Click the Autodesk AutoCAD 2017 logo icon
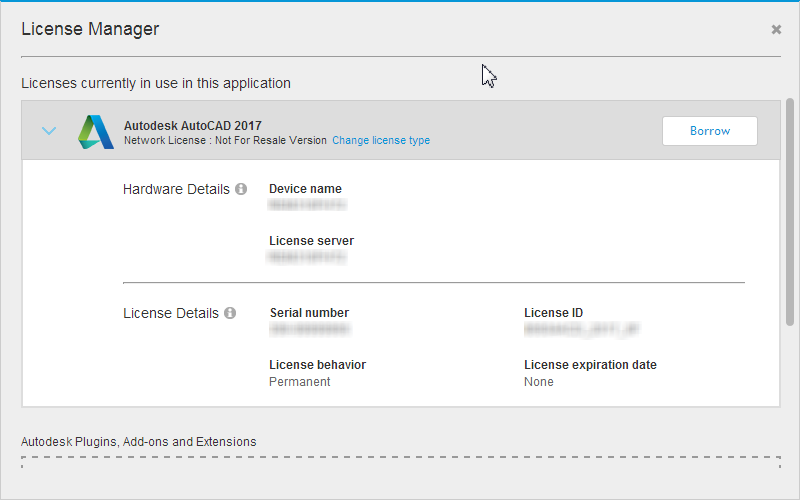The height and width of the screenshot is (500, 800). (96, 132)
